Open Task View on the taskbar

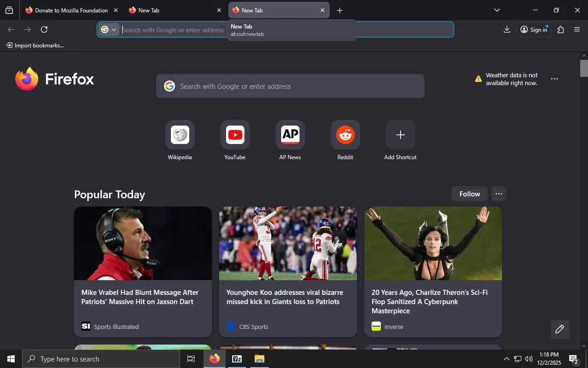pyautogui.click(x=191, y=359)
